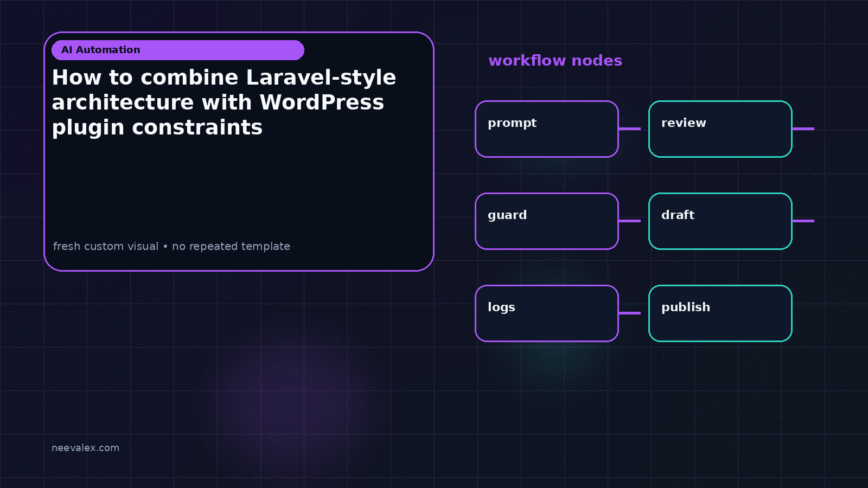Select the review workflow node

point(720,129)
